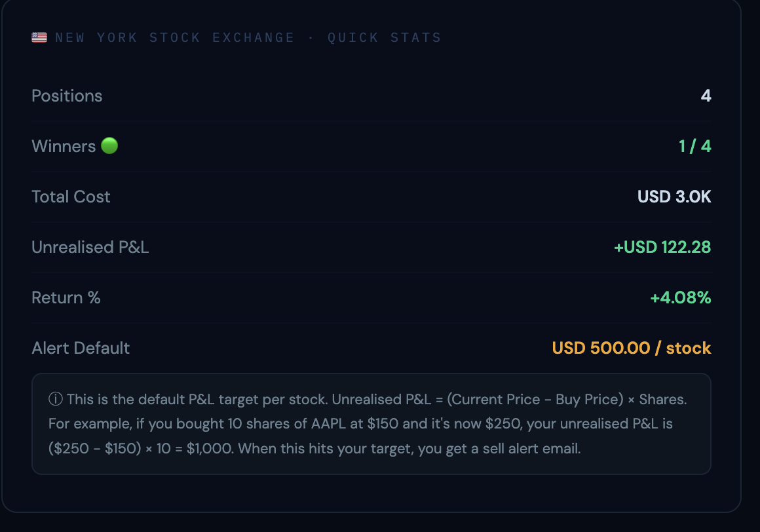The height and width of the screenshot is (532, 760).
Task: Select the New York Stock Exchange heading
Action: pyautogui.click(x=175, y=38)
